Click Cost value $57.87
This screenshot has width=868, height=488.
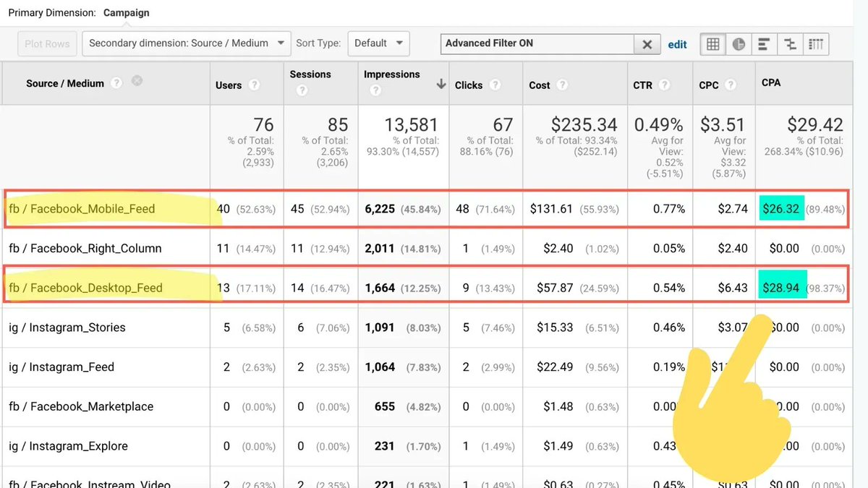tap(554, 288)
